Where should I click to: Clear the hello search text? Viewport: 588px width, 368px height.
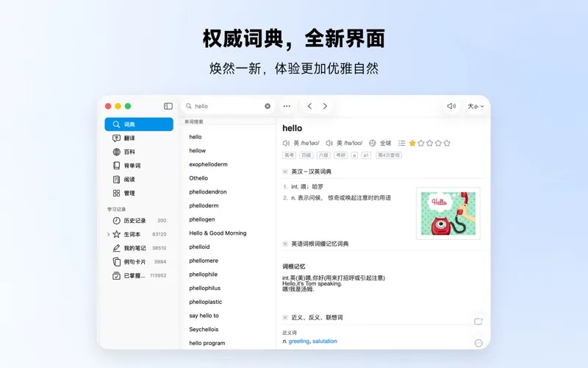pos(268,106)
